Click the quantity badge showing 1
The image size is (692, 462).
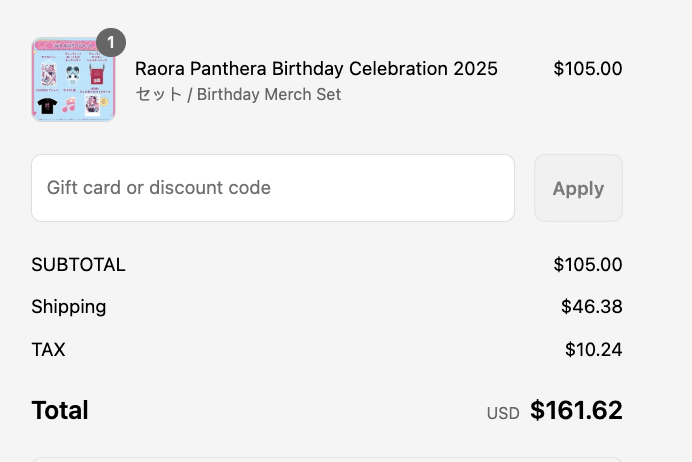[x=111, y=43]
